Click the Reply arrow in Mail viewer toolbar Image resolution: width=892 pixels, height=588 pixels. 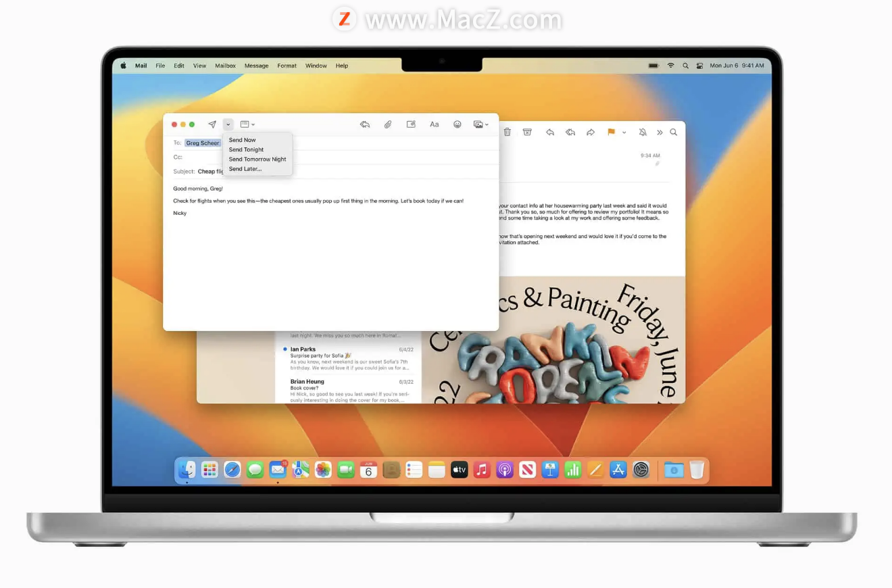(x=550, y=132)
